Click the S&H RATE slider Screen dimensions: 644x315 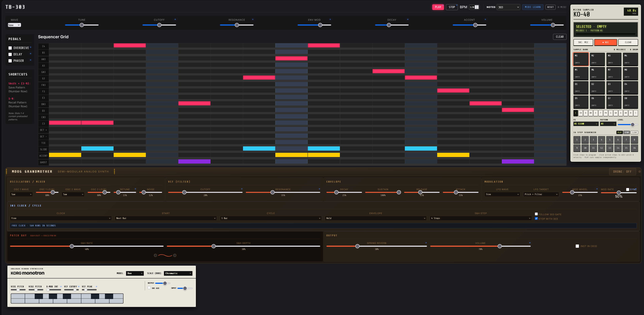tap(87, 246)
